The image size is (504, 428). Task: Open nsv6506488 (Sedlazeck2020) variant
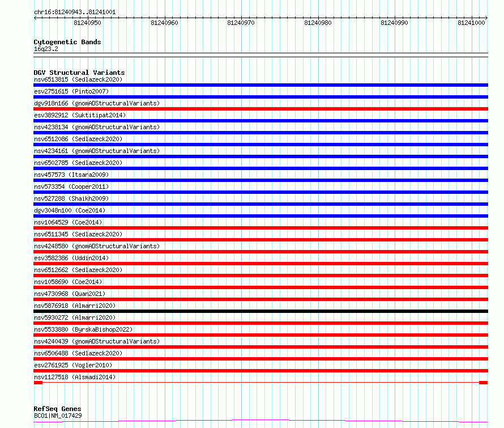[x=78, y=353]
